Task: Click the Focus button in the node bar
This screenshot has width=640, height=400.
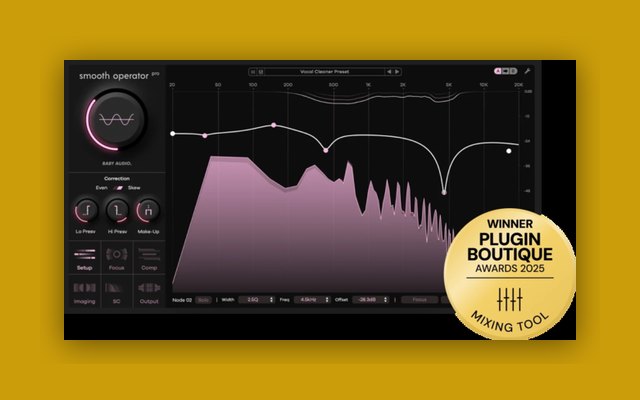Action: [x=420, y=300]
